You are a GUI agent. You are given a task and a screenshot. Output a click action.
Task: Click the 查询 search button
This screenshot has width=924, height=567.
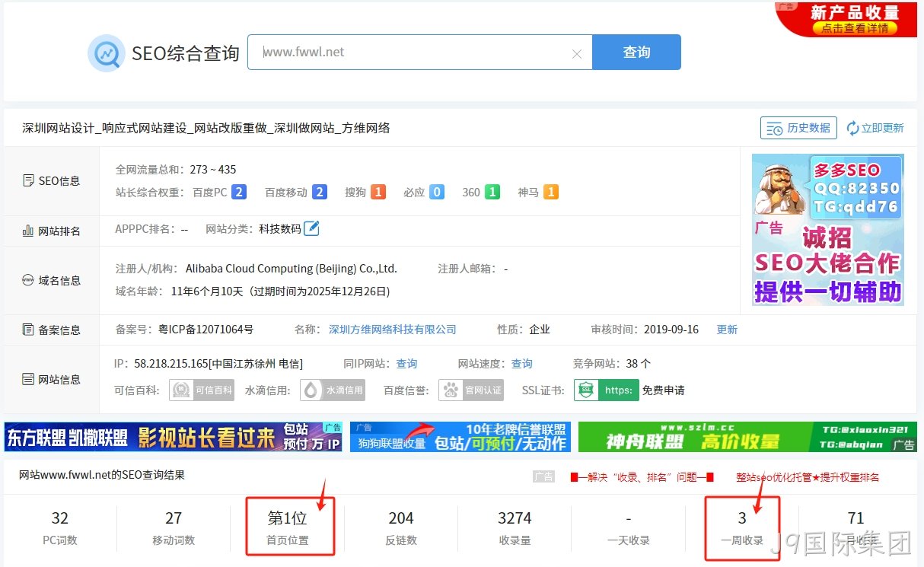click(x=636, y=52)
